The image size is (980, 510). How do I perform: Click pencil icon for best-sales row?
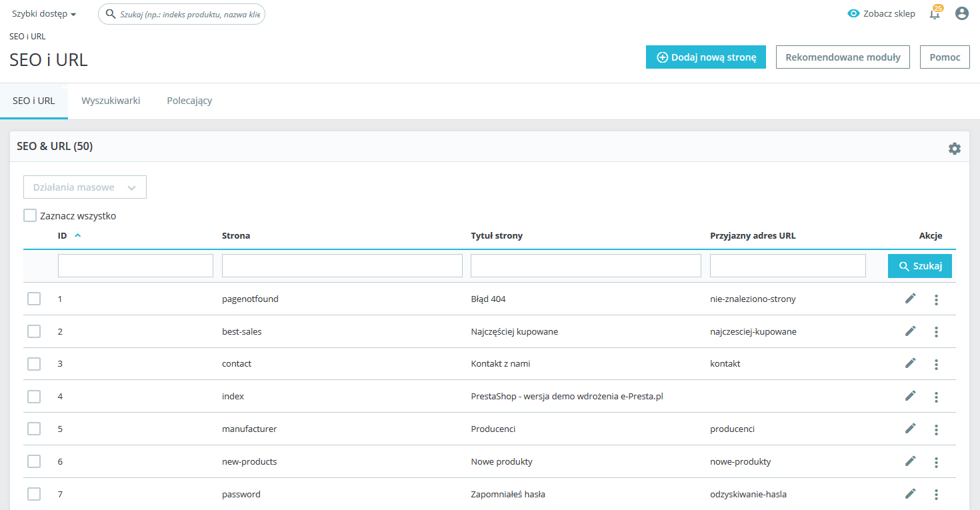pos(910,331)
